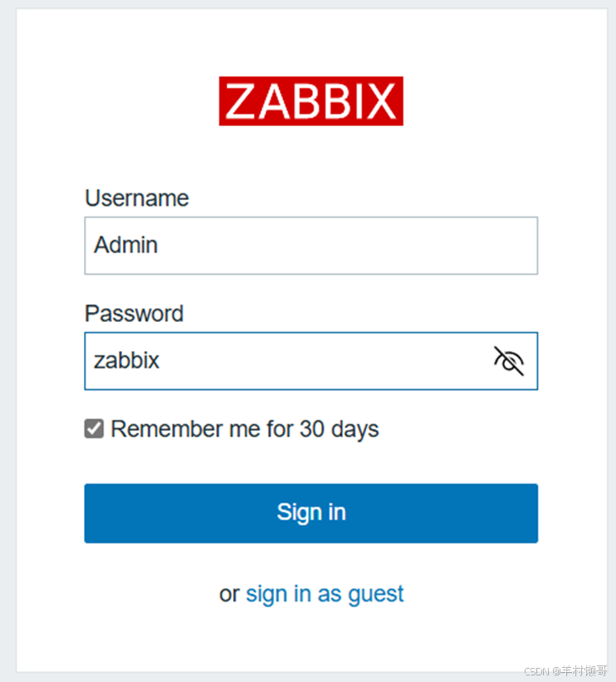Screen dimensions: 616x682
Task: Click the Password input box
Action: [x=291, y=360]
